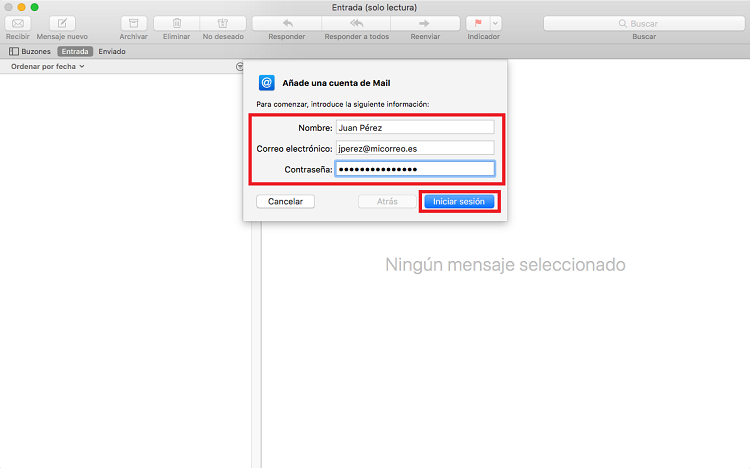This screenshot has height=468, width=750.
Task: Click the yellow minimize window button
Action: [22, 7]
